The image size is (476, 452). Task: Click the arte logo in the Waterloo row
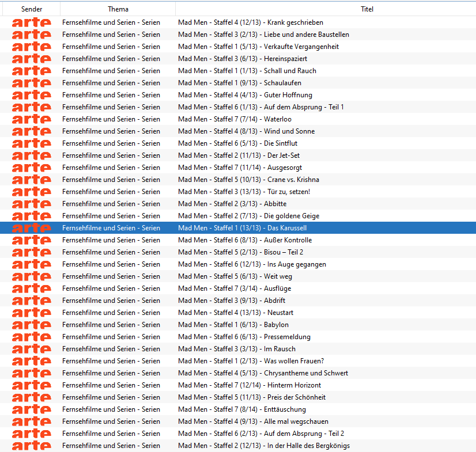32,119
